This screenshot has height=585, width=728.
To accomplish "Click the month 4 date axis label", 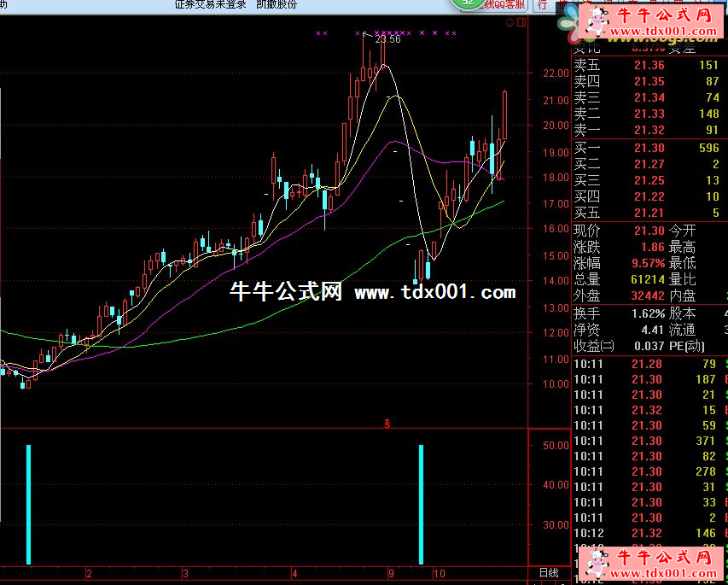I will point(294,574).
